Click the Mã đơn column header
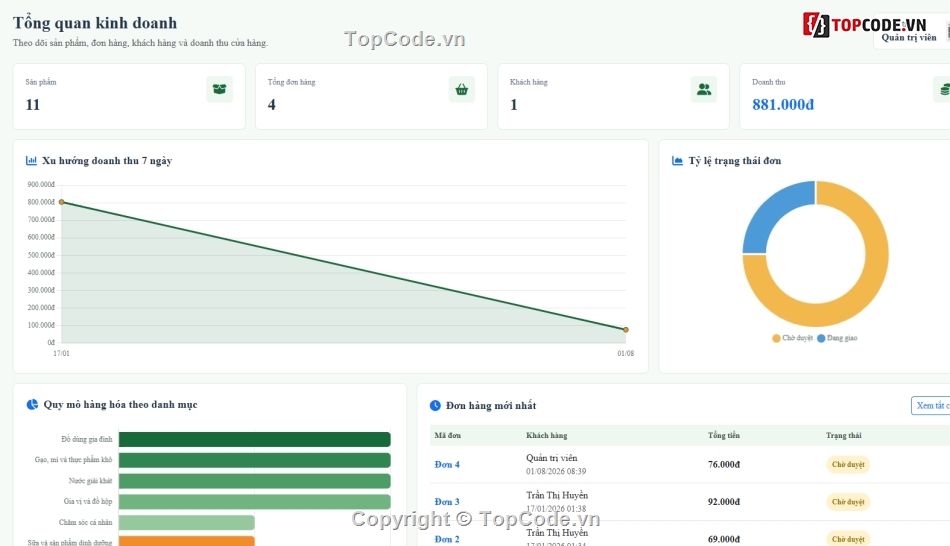 [x=448, y=436]
